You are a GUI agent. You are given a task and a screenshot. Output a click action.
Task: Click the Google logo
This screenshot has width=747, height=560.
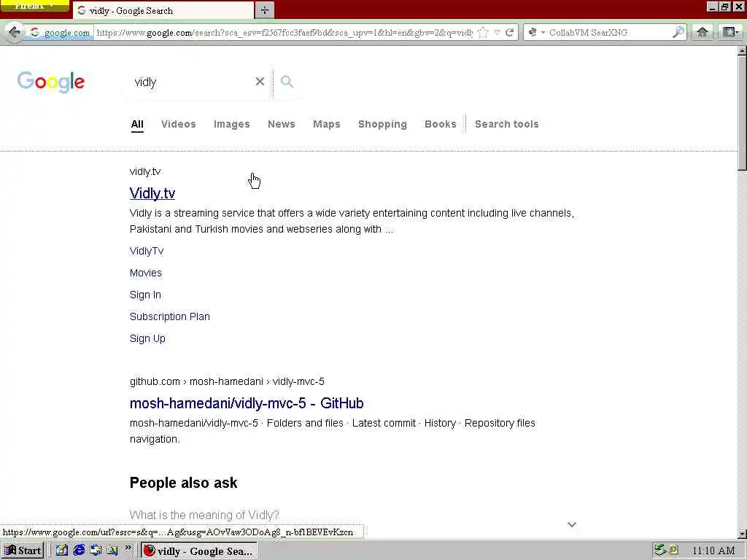[x=50, y=82]
